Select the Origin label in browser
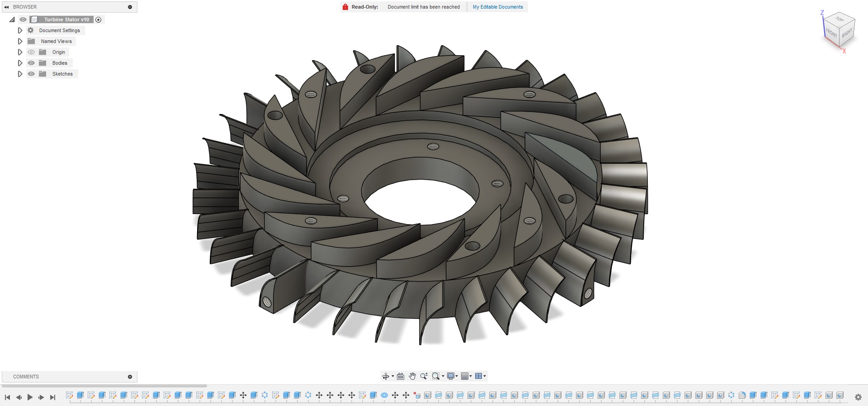 tap(59, 52)
